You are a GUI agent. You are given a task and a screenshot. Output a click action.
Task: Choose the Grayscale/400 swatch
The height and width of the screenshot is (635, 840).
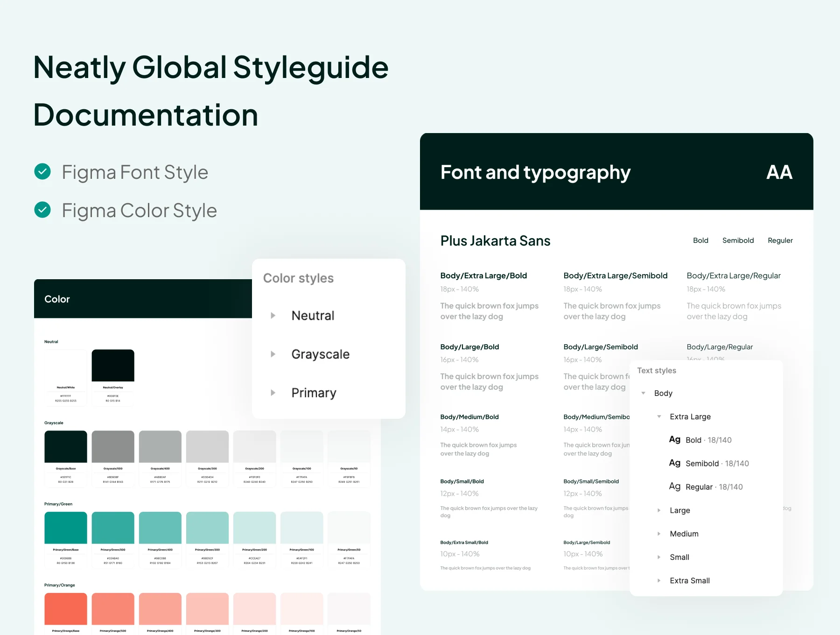coord(160,446)
